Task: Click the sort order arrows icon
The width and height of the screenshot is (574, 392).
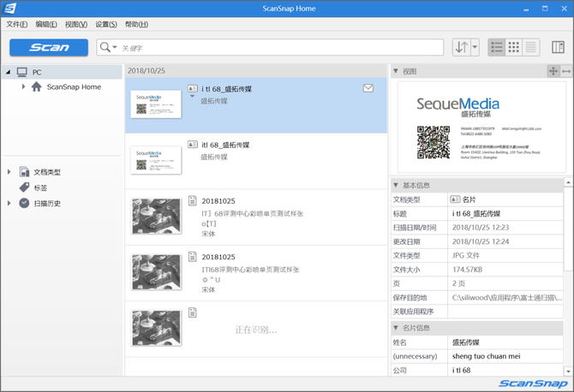Action: [x=461, y=47]
